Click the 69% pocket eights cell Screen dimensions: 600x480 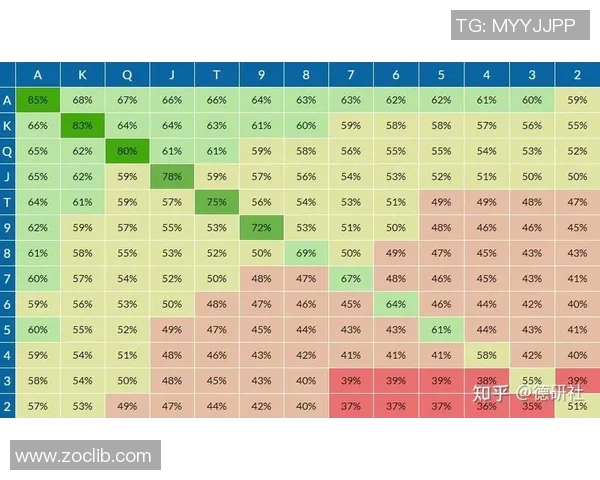pyautogui.click(x=305, y=253)
